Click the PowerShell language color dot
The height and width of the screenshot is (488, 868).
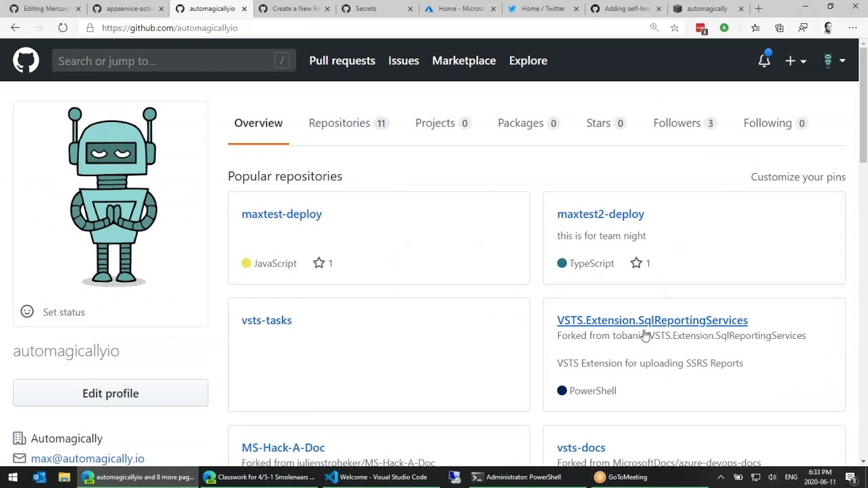(x=561, y=390)
